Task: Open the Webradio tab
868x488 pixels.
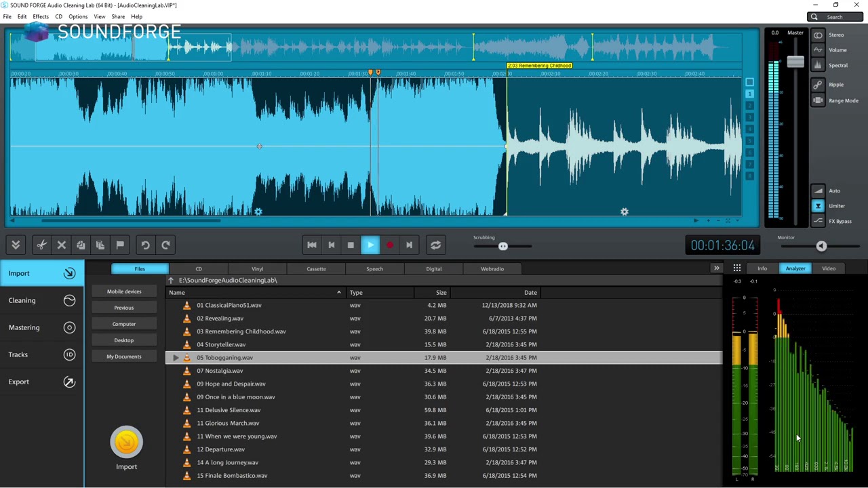Action: (492, 269)
